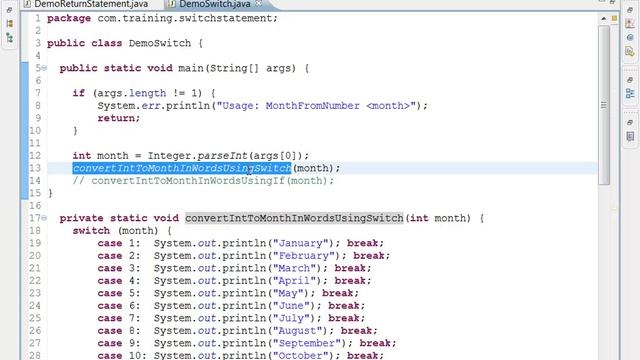Open the Type Hierarchy fast view icon
This screenshot has width=640, height=360.
[9, 38]
